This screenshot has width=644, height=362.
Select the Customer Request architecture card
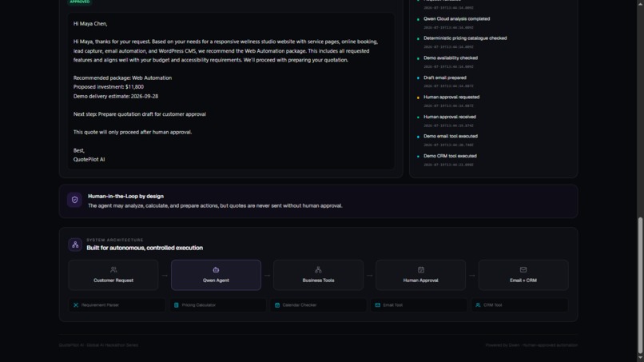tap(113, 275)
